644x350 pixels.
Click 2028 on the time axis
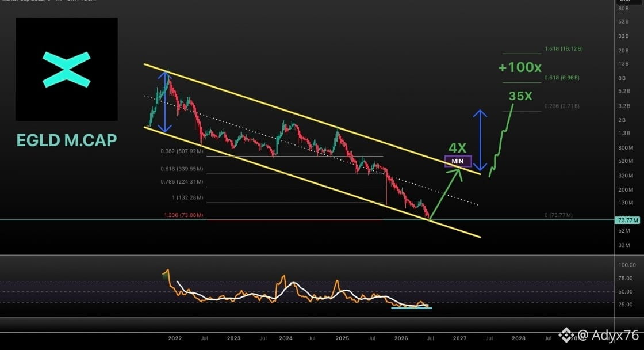tap(518, 338)
